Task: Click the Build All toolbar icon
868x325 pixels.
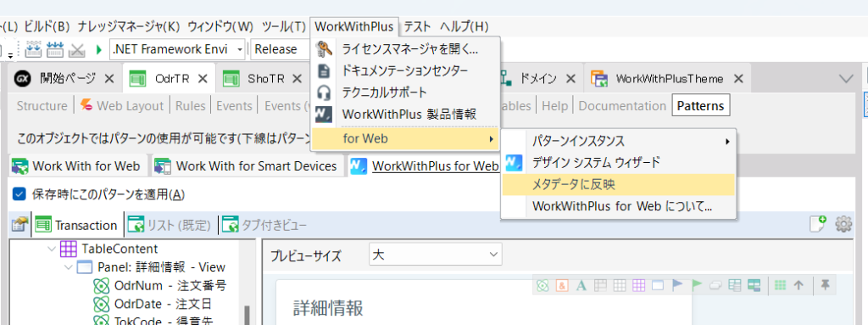Action: (x=34, y=49)
